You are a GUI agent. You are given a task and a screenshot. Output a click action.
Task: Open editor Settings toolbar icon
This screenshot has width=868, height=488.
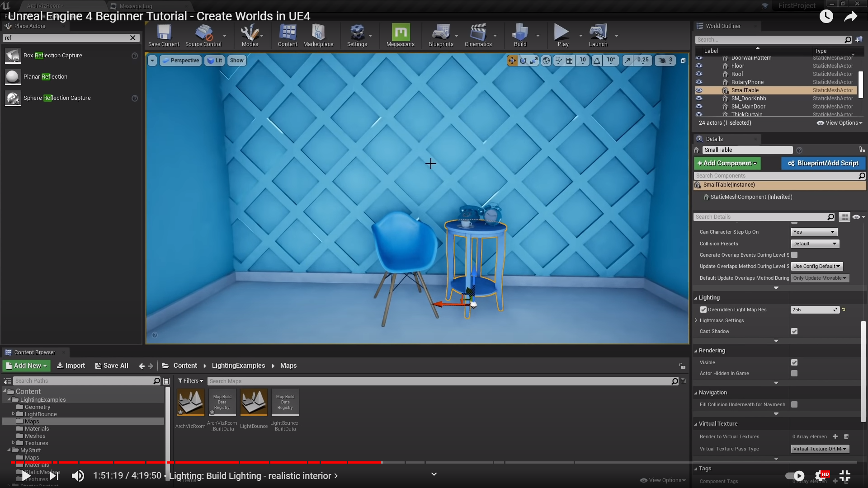click(x=357, y=33)
